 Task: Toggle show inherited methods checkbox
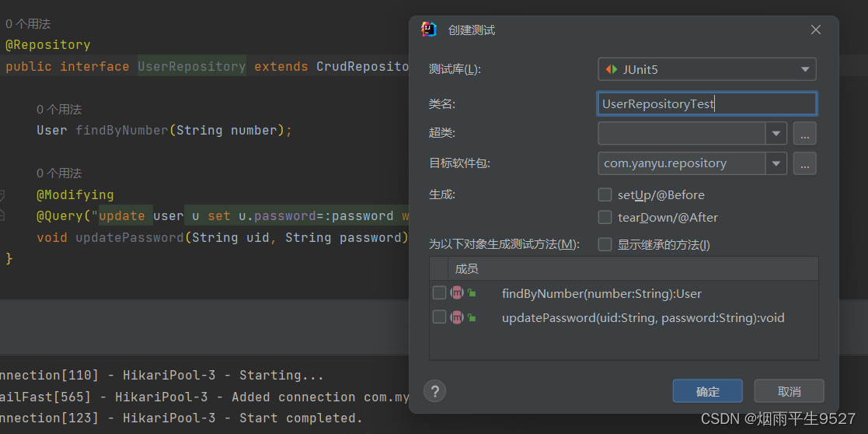(x=605, y=244)
